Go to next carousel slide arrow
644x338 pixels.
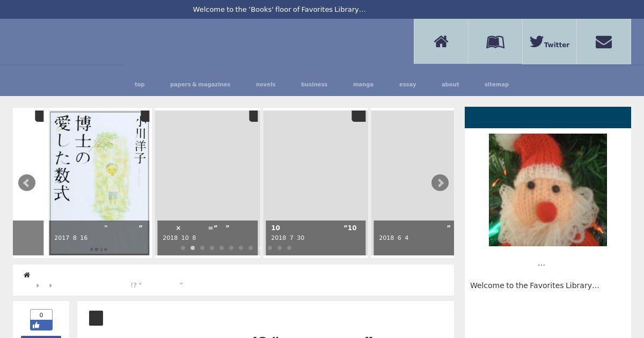tap(440, 183)
